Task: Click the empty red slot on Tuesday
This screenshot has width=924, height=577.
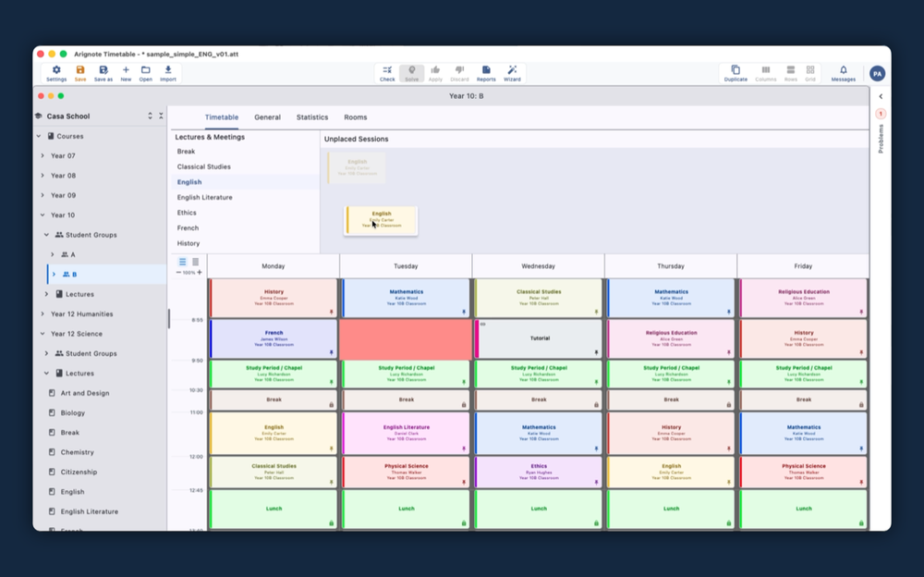Action: pos(406,338)
